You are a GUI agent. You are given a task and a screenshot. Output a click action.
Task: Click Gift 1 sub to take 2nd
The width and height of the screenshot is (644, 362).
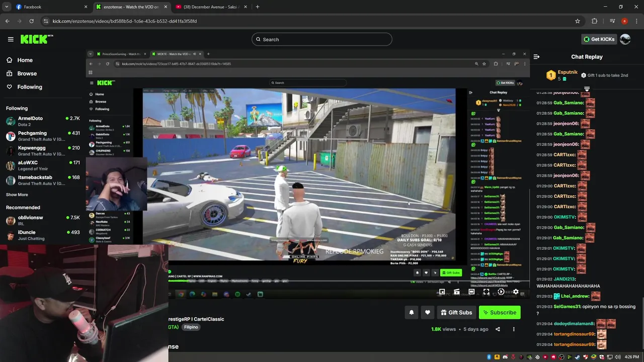tap(604, 75)
